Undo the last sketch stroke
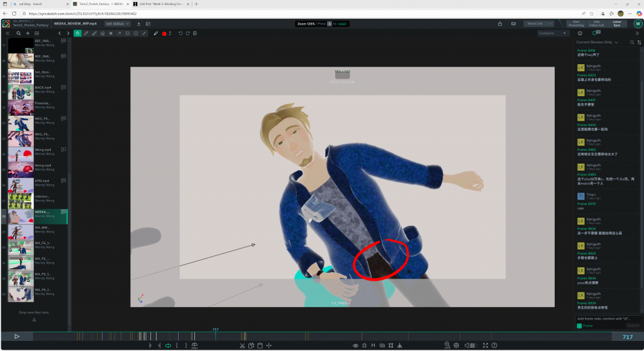 180,33
